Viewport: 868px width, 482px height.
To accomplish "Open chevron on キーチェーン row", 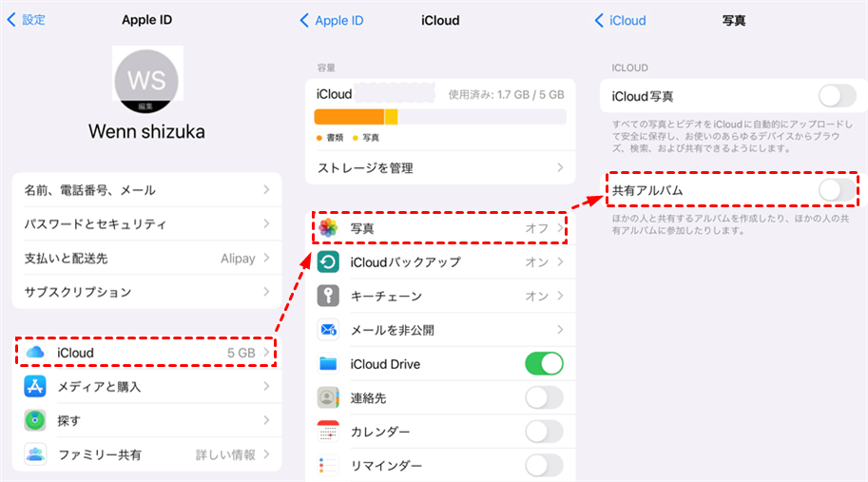I will (x=560, y=296).
